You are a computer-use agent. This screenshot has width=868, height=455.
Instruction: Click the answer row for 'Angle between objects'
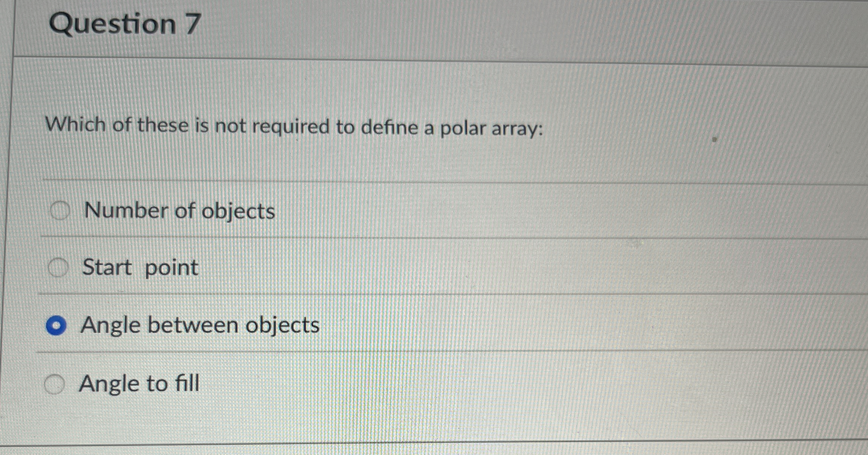(x=200, y=326)
